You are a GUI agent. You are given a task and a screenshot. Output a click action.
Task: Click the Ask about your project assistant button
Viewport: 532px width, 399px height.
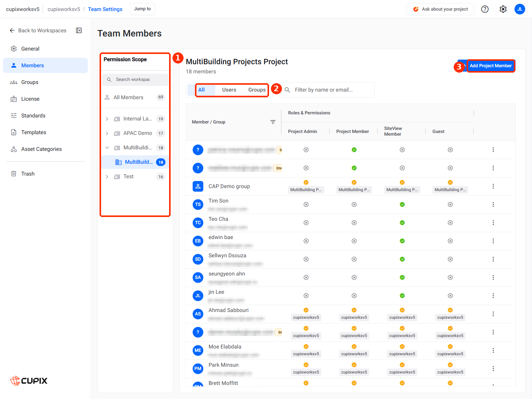click(440, 9)
